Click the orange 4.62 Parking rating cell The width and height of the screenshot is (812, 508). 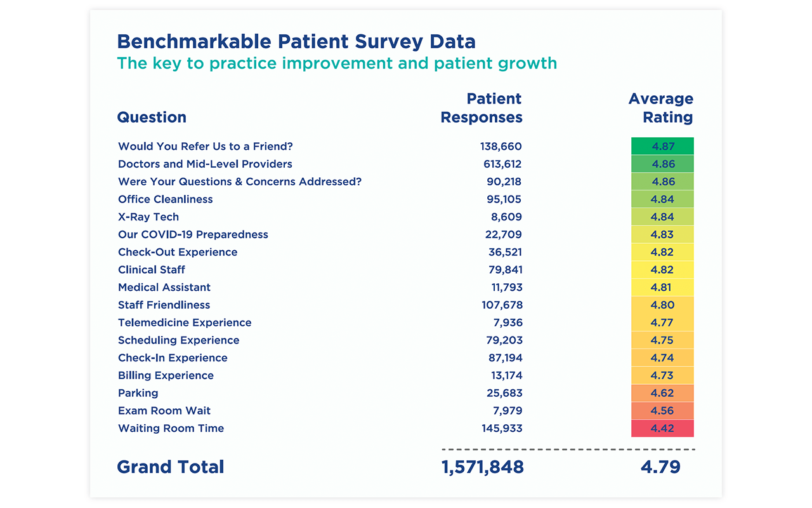pos(662,393)
